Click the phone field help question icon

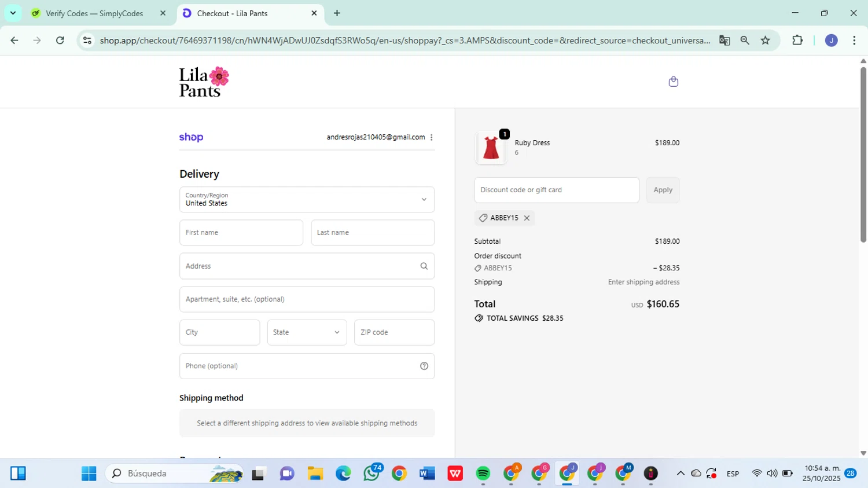pyautogui.click(x=424, y=366)
